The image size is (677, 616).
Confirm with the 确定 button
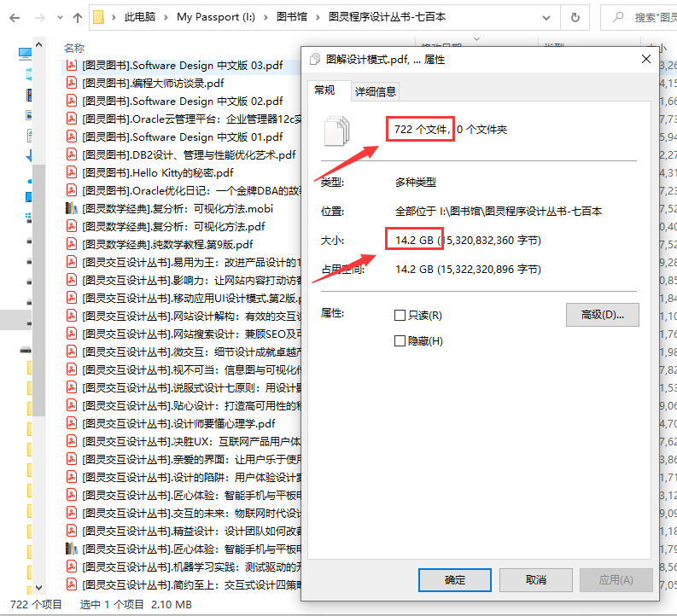pos(455,580)
